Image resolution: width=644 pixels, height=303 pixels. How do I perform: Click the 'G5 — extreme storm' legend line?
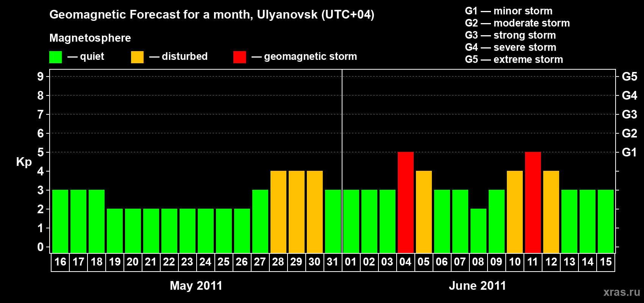point(514,59)
